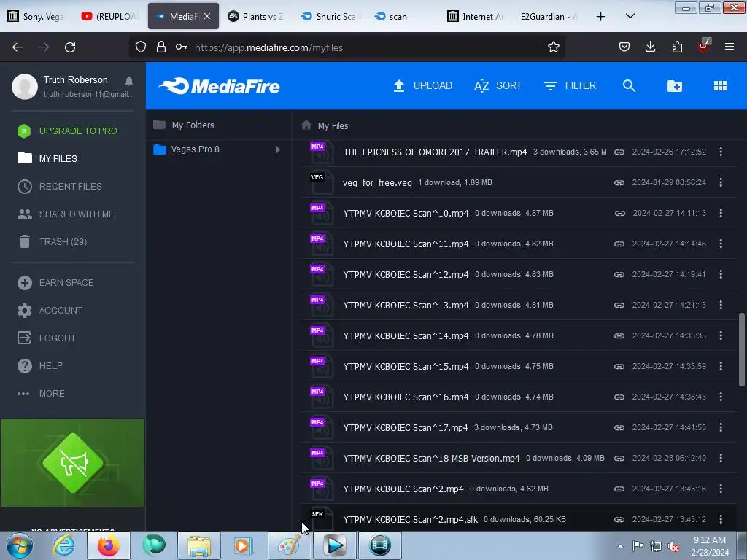Click Upgrade to Pro link
Screen dimensions: 747x560
point(67,131)
